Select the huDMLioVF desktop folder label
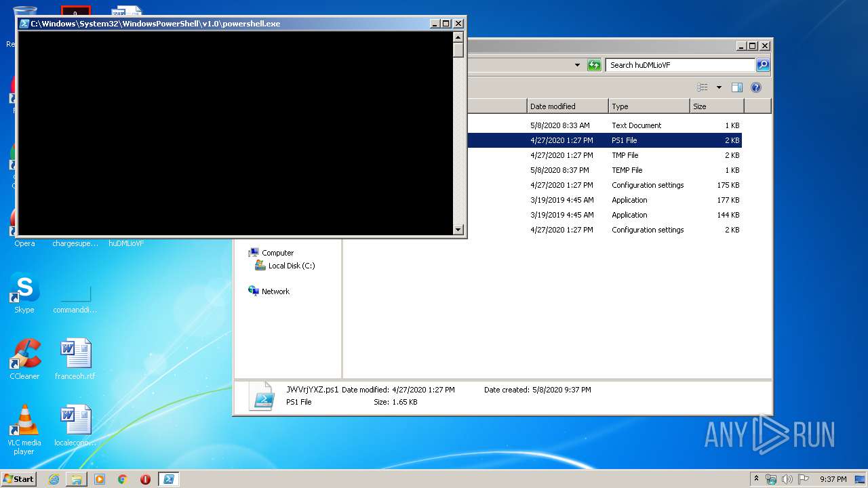 point(126,243)
